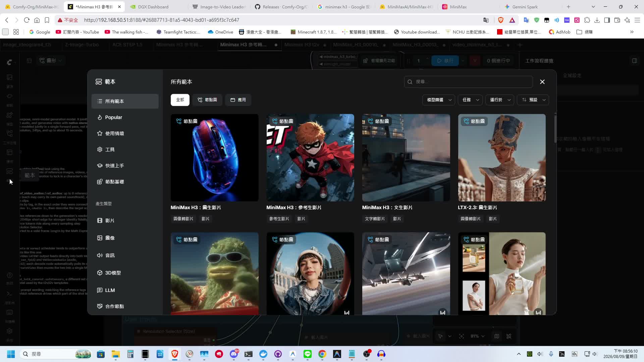The height and width of the screenshot is (362, 644).
Task: Open the tab search dropdown arrow
Action: [593, 7]
